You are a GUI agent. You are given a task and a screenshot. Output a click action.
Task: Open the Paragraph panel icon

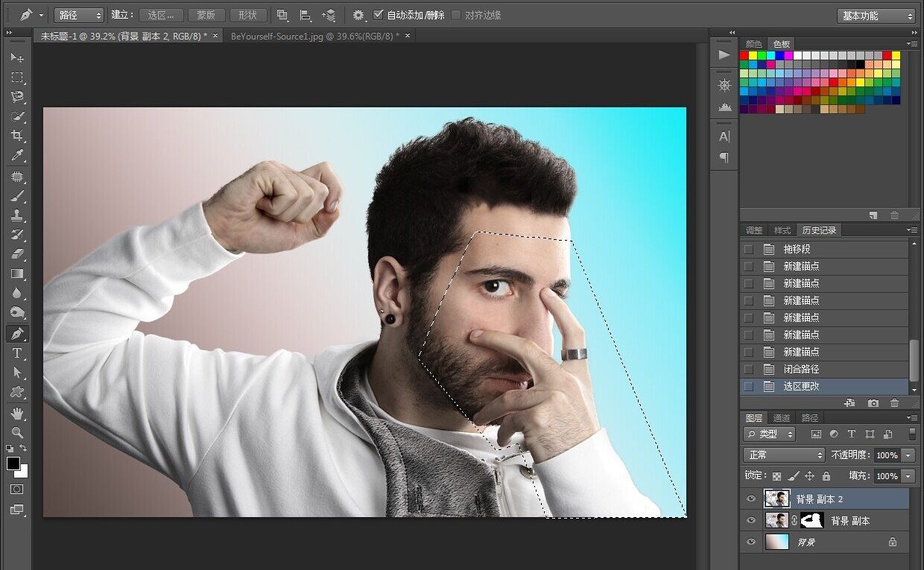tap(724, 157)
